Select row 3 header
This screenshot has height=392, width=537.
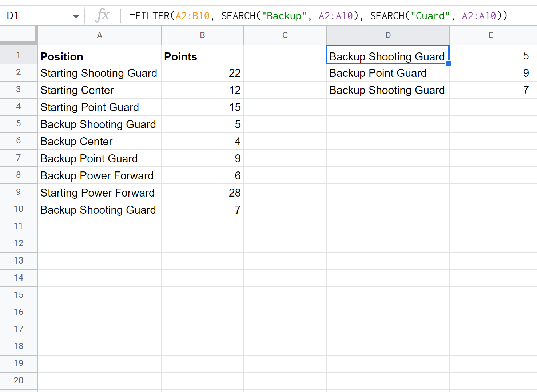18,90
